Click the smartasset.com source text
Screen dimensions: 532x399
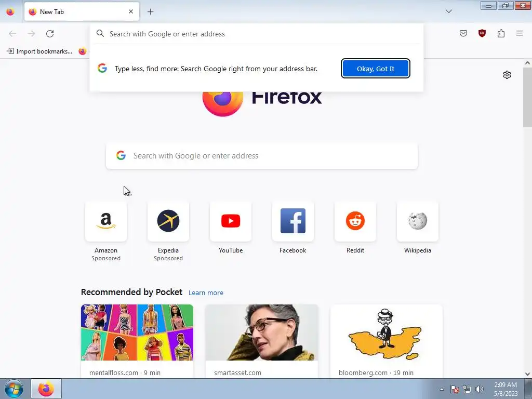click(237, 373)
